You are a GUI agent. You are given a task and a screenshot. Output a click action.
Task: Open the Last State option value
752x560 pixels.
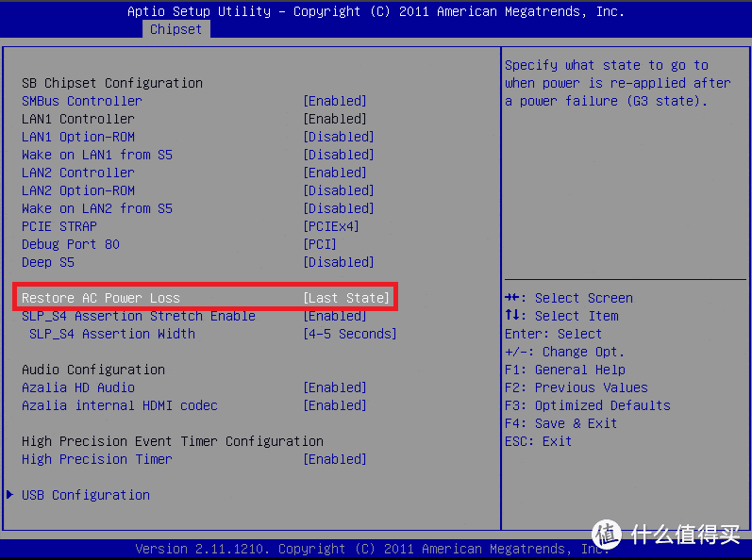(346, 298)
